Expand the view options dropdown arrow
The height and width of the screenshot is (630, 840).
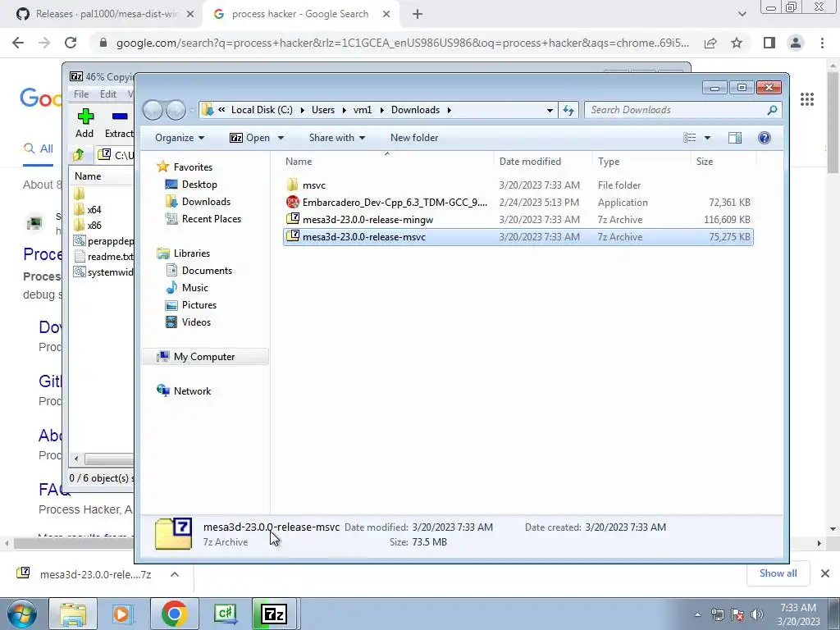pos(707,138)
